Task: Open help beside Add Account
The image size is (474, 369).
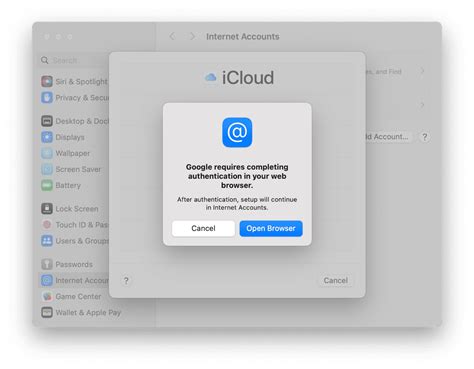Action: 424,137
